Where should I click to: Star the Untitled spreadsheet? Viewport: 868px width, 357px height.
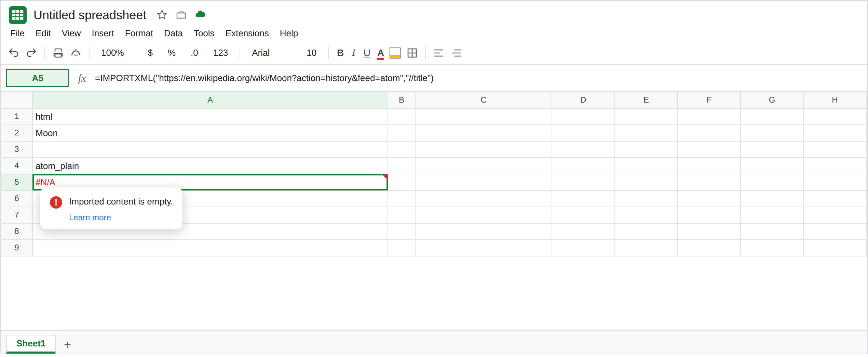click(162, 15)
